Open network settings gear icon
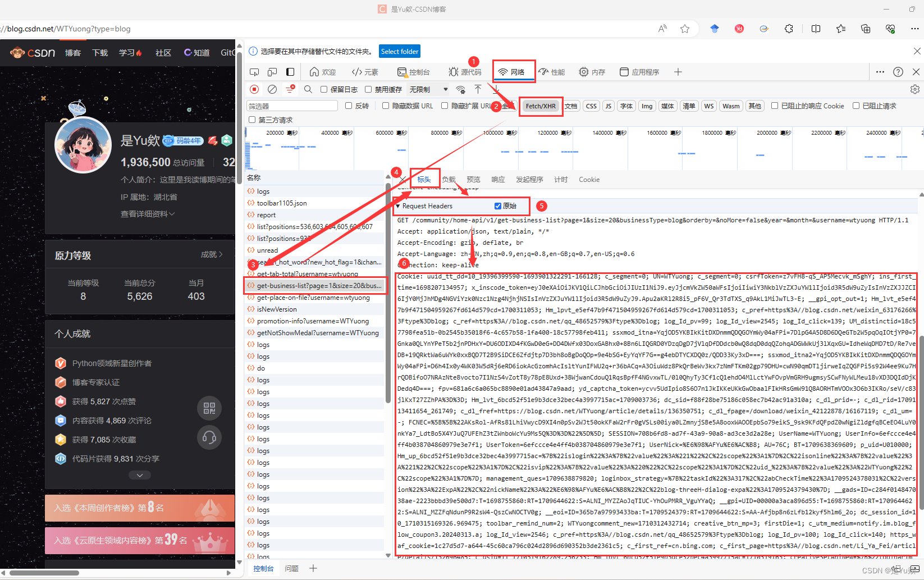Viewport: 924px width, 580px height. pos(915,89)
